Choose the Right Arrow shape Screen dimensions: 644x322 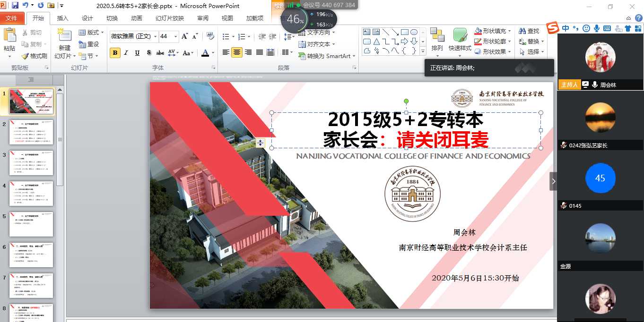tap(404, 42)
